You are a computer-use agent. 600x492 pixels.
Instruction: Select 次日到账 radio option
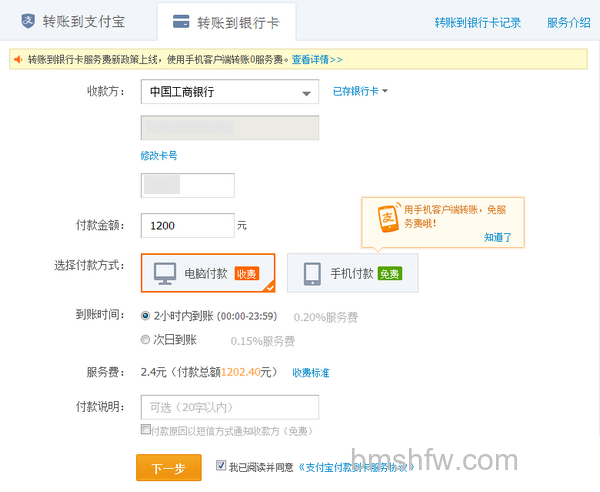pyautogui.click(x=145, y=339)
